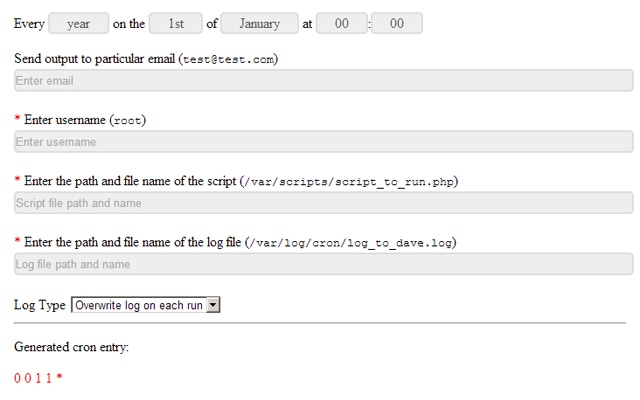This screenshot has height=400, width=640.
Task: Open the 'January' month selector
Action: tap(260, 23)
